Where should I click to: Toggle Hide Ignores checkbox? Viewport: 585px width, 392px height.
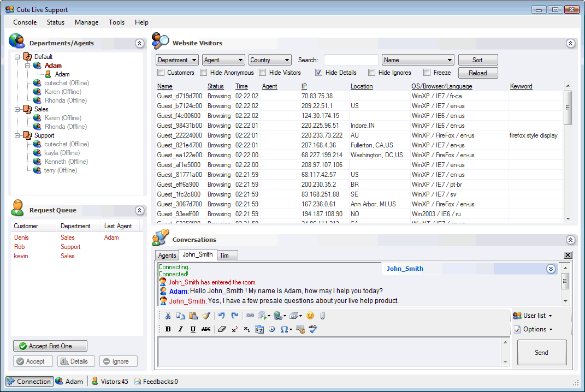[x=371, y=73]
